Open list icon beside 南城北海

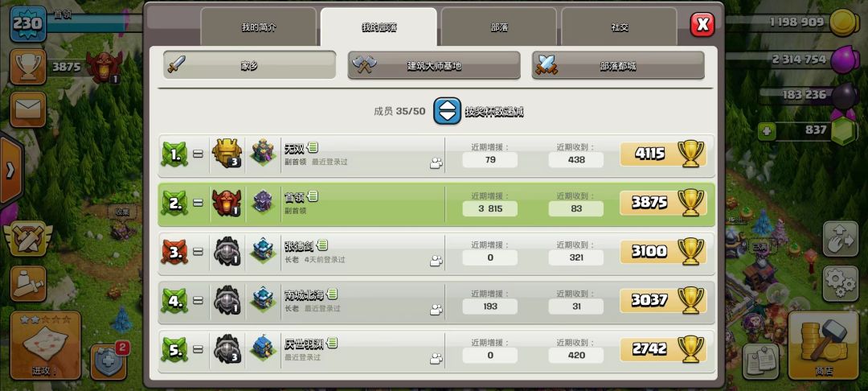pyautogui.click(x=332, y=294)
